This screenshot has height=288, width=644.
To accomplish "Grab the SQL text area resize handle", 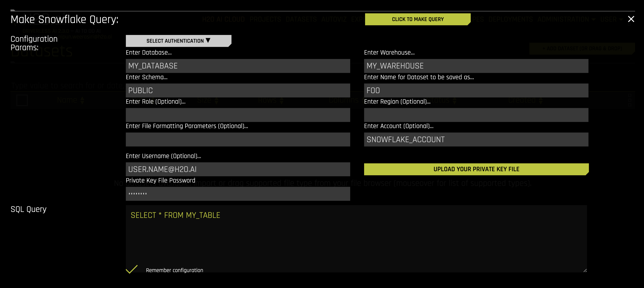I will coord(585,271).
